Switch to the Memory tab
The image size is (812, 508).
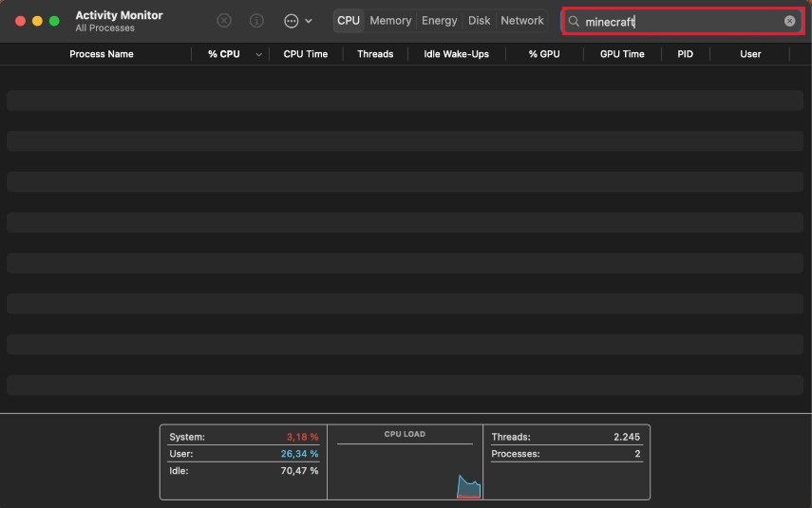390,21
